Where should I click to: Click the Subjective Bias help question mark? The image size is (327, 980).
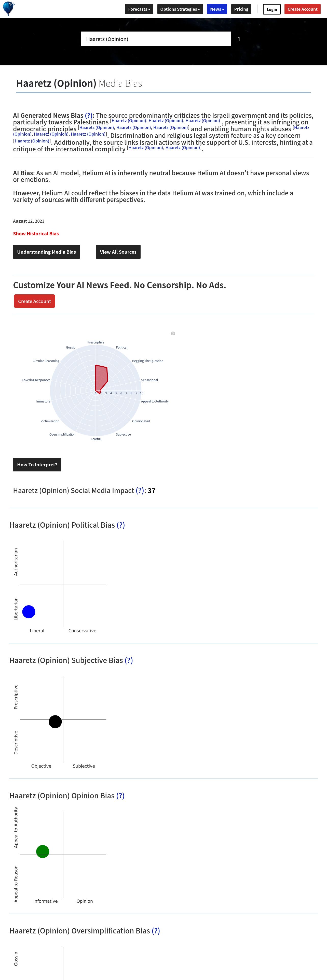pyautogui.click(x=129, y=660)
